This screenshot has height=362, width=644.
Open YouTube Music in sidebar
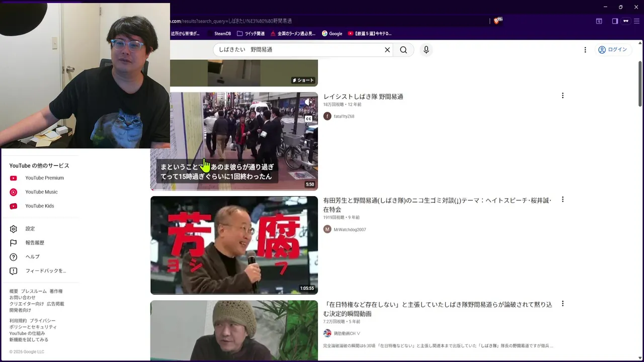[x=41, y=192]
